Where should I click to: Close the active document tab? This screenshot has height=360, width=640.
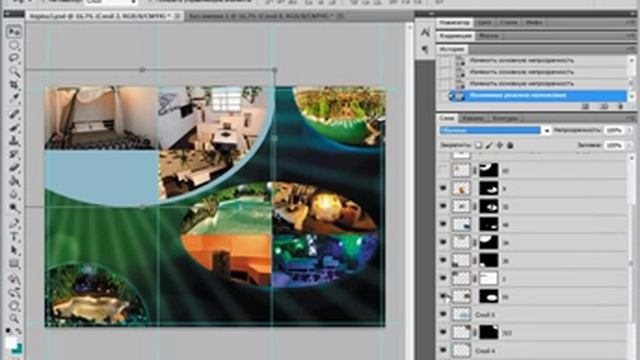[x=177, y=16]
